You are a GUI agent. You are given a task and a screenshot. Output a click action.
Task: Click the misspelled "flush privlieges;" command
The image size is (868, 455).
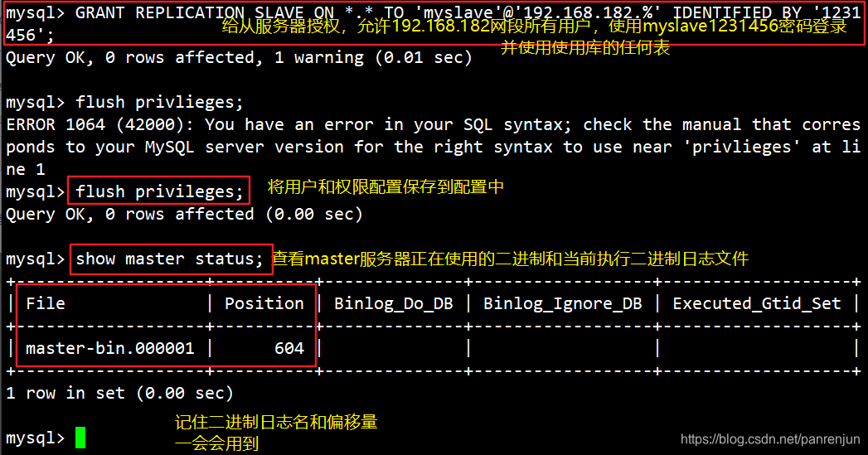[159, 103]
